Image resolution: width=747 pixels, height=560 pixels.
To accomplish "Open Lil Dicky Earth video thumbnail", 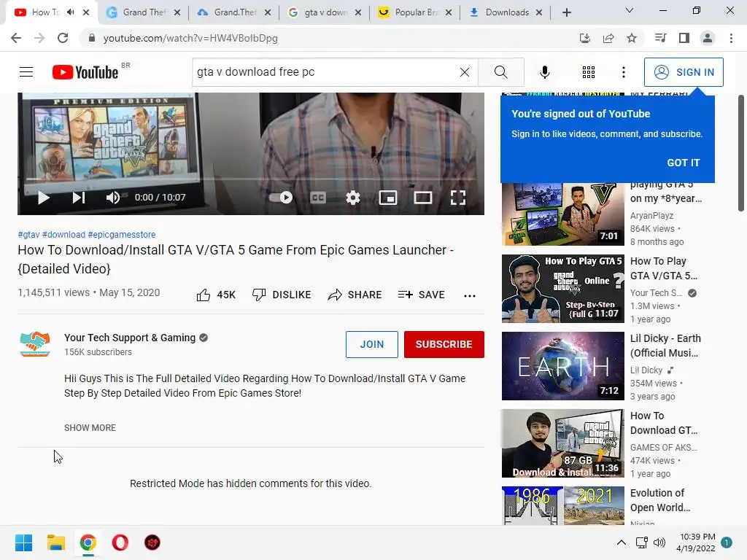I will pos(562,366).
